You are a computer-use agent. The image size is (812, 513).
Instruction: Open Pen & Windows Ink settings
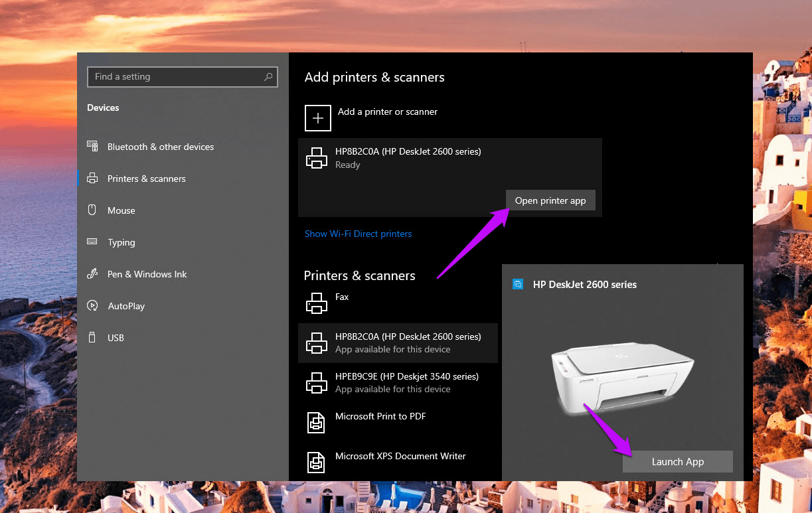pos(147,274)
